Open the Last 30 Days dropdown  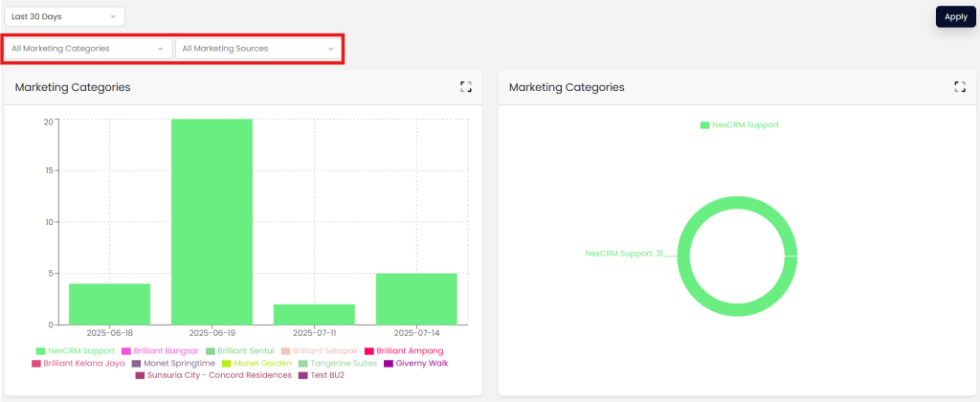pos(64,17)
